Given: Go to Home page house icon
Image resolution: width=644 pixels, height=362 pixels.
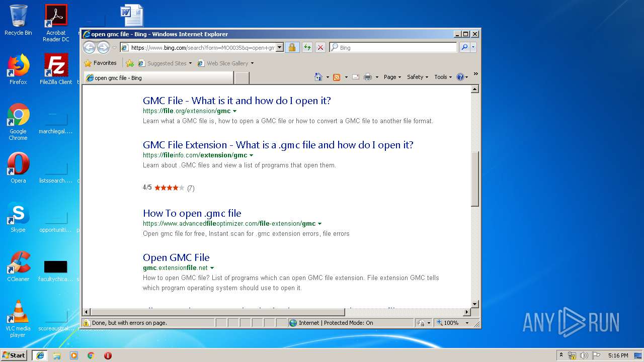Looking at the screenshot, I should click(x=318, y=77).
